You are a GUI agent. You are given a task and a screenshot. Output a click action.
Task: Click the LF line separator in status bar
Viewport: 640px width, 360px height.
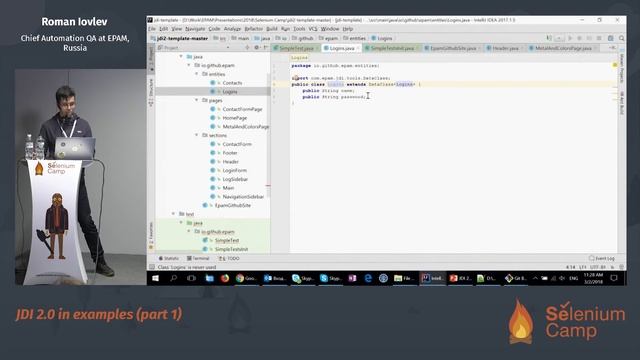(582, 267)
